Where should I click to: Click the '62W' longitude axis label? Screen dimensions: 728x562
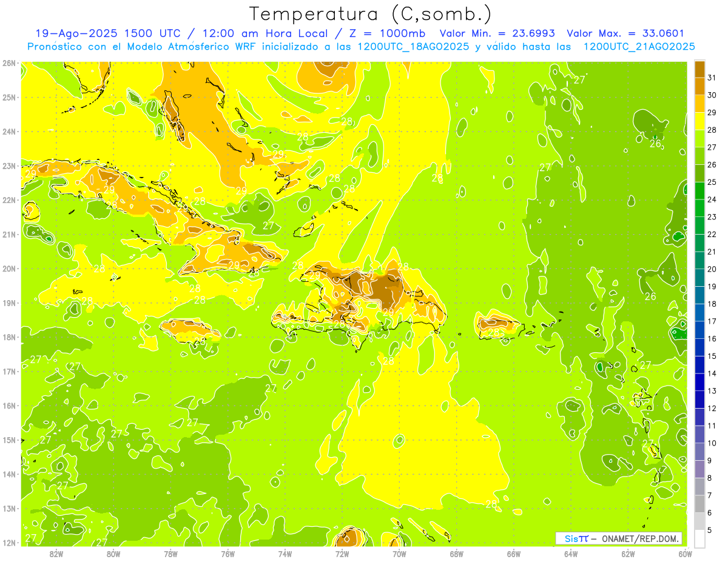(628, 554)
